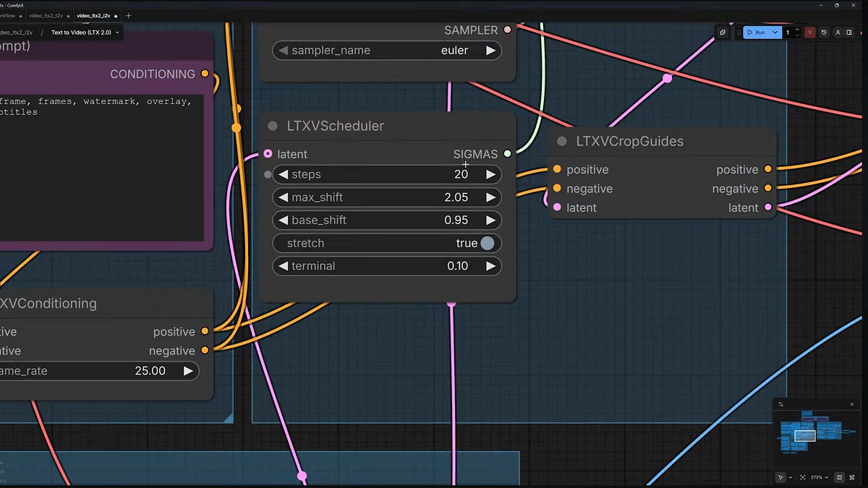The height and width of the screenshot is (488, 868).
Task: Toggle the stretch true switch
Action: (488, 243)
